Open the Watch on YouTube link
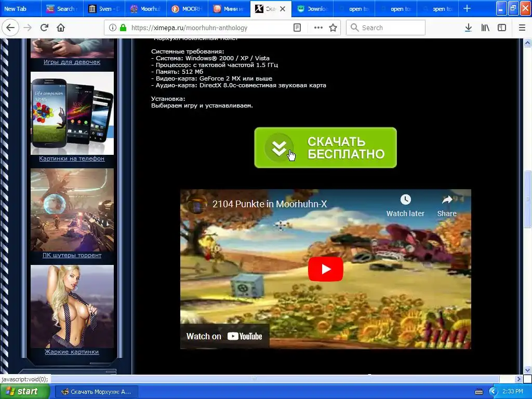Screen dimensions: 532x399 224,336
